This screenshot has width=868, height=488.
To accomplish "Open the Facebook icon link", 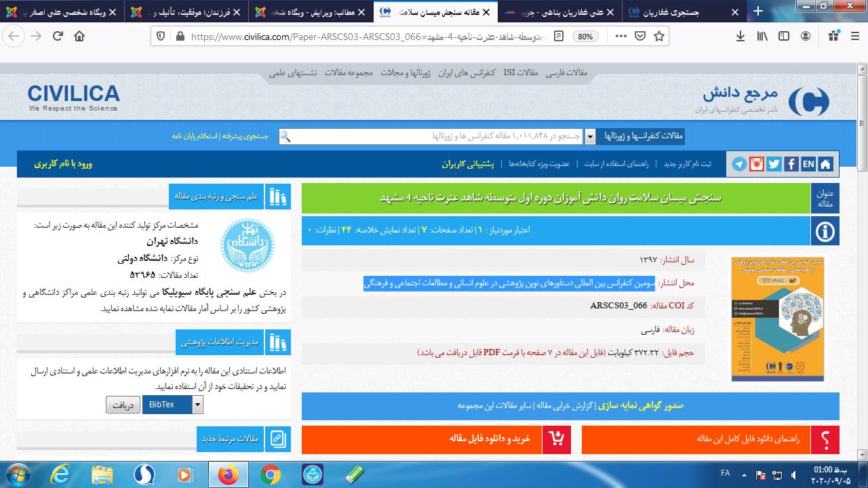I will 791,164.
